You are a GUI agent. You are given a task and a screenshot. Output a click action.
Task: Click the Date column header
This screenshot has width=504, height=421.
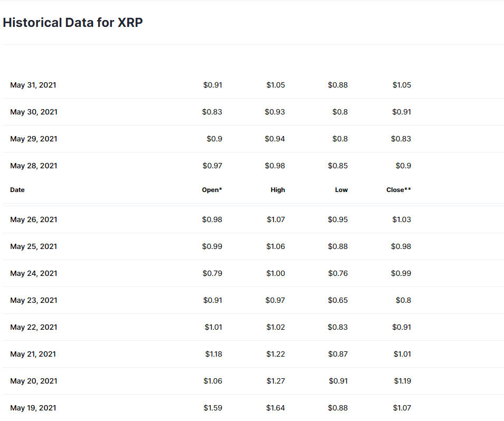pyautogui.click(x=17, y=190)
